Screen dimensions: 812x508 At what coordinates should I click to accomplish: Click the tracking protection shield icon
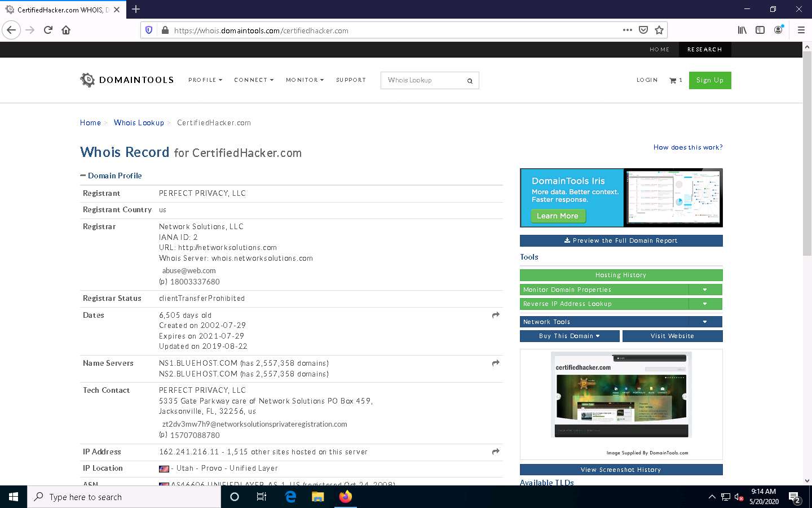(x=149, y=30)
